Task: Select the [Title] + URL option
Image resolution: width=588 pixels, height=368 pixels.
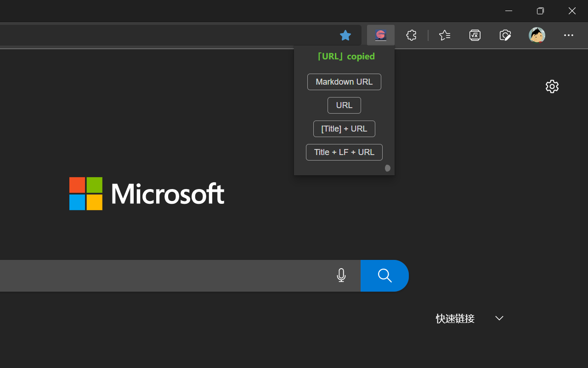Action: [344, 129]
